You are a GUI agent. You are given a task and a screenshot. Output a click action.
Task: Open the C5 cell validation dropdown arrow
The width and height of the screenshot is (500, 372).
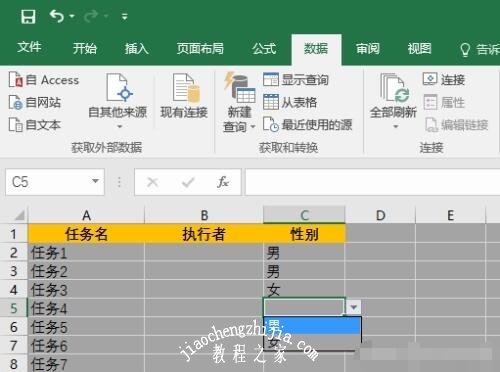pos(354,307)
